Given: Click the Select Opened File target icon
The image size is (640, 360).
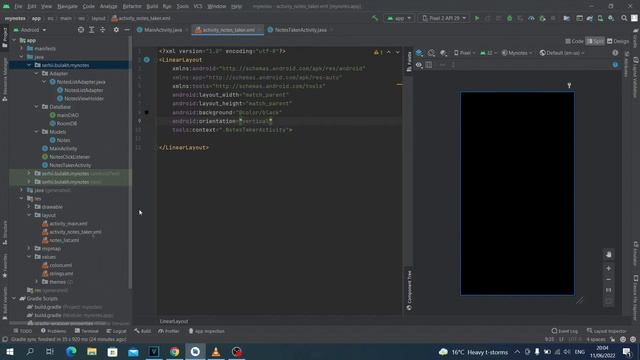Looking at the screenshot, I should 81,30.
